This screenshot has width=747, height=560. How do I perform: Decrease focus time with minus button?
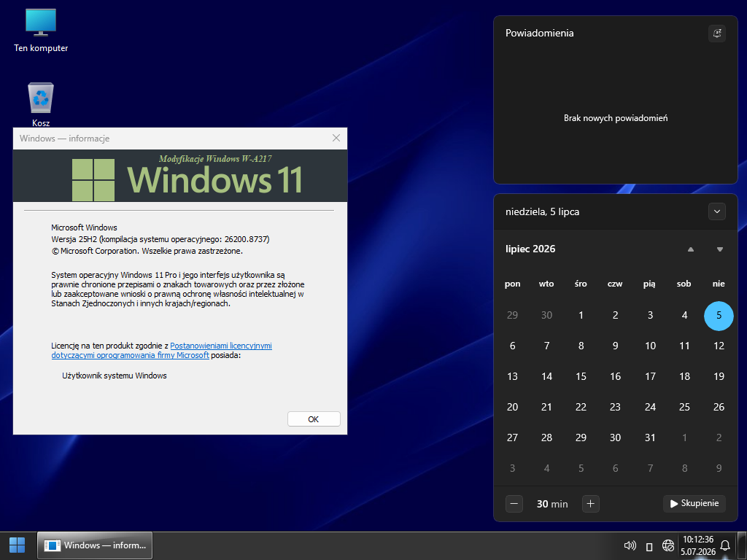coord(514,504)
